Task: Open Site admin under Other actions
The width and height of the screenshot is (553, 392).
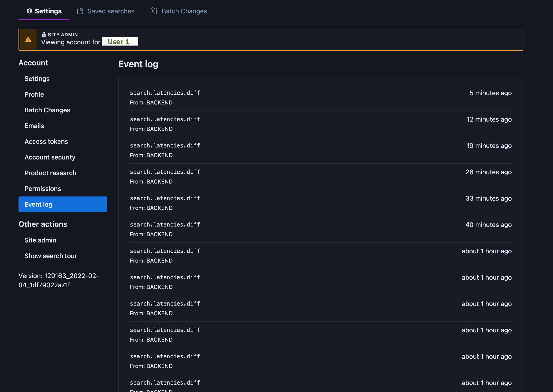Action: 40,240
